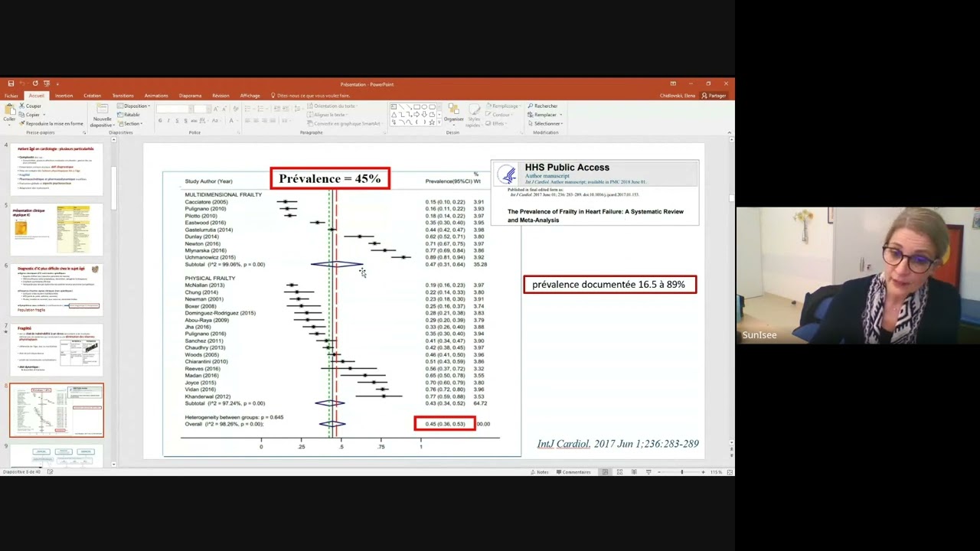Screen dimensions: 980x551
Task: Open the Sélectionner dropdown
Action: coord(546,123)
